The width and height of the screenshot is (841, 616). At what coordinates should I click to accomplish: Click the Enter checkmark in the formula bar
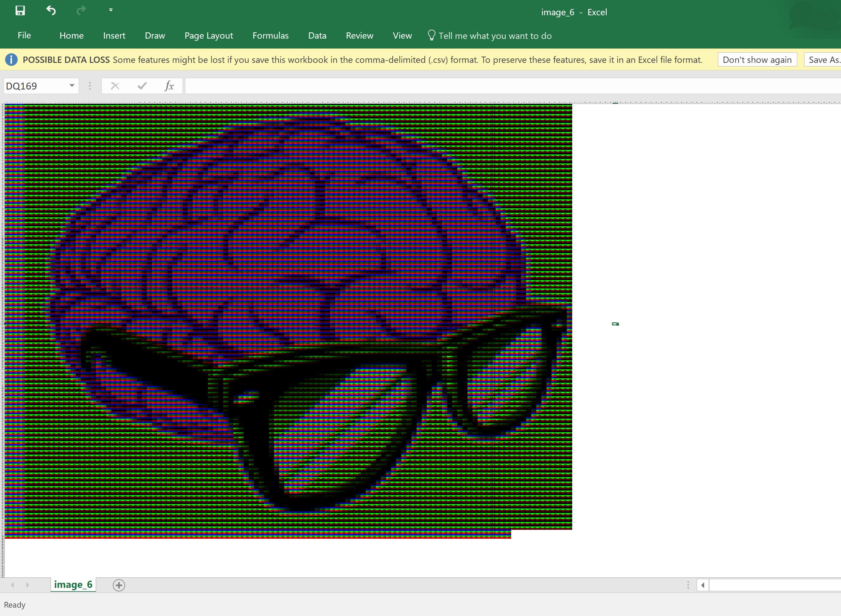pos(142,86)
